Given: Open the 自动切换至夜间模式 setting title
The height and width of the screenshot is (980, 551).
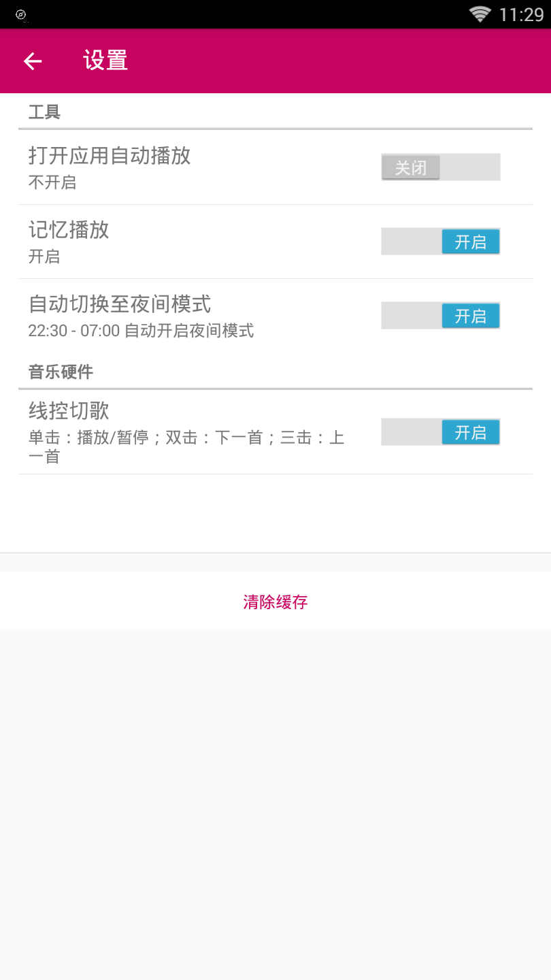Looking at the screenshot, I should coord(120,304).
